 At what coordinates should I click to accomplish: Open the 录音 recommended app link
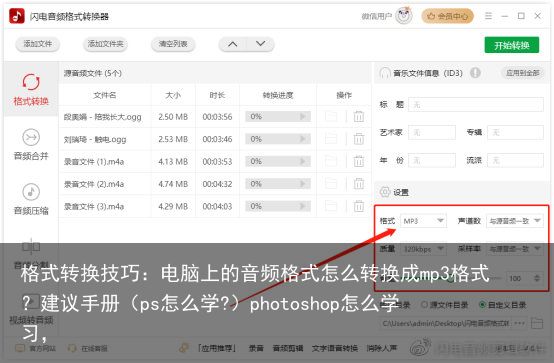click(x=256, y=349)
